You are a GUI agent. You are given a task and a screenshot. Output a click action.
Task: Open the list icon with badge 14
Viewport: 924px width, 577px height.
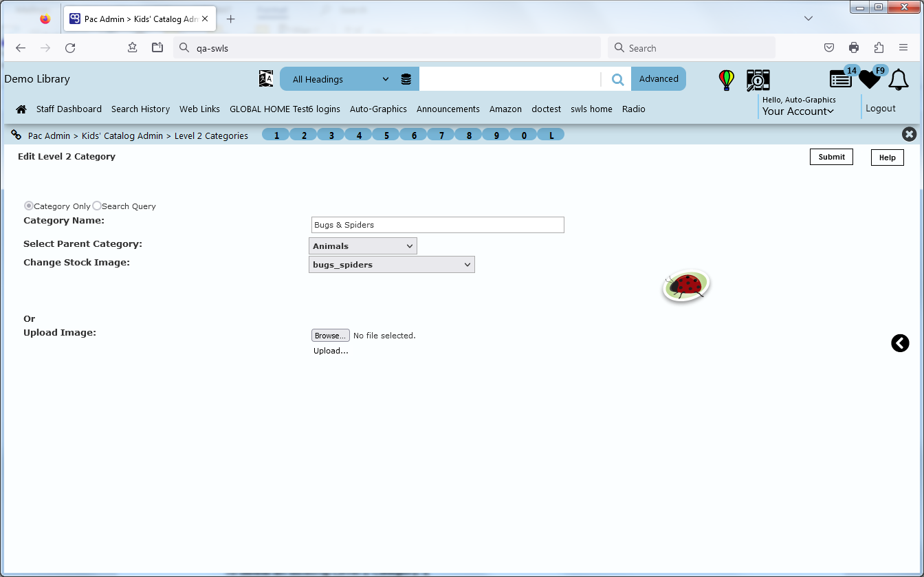pos(841,79)
